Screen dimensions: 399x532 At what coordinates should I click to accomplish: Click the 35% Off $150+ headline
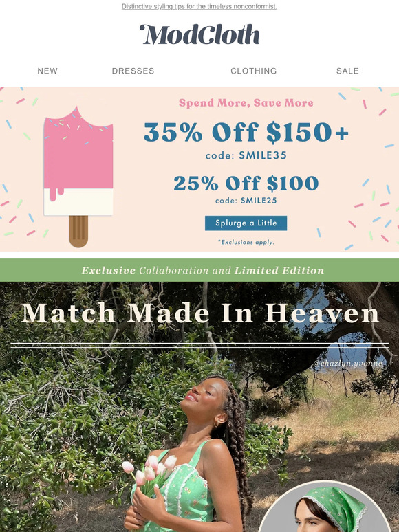pos(246,132)
